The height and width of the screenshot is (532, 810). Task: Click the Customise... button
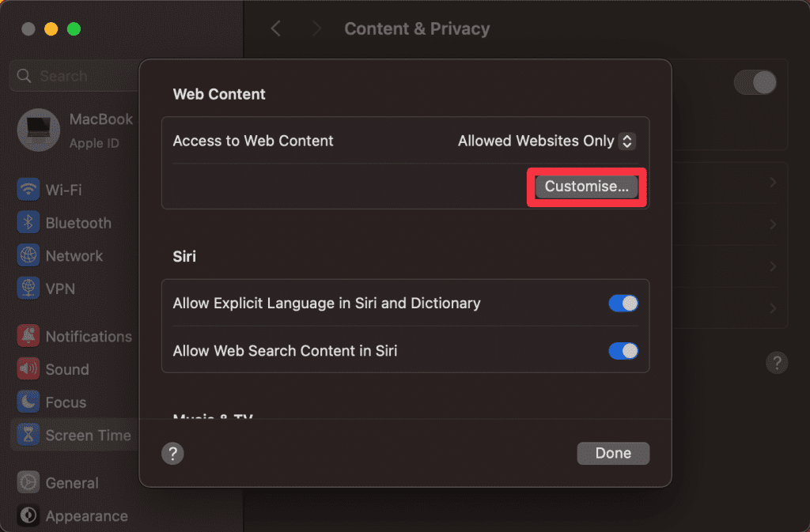click(587, 187)
